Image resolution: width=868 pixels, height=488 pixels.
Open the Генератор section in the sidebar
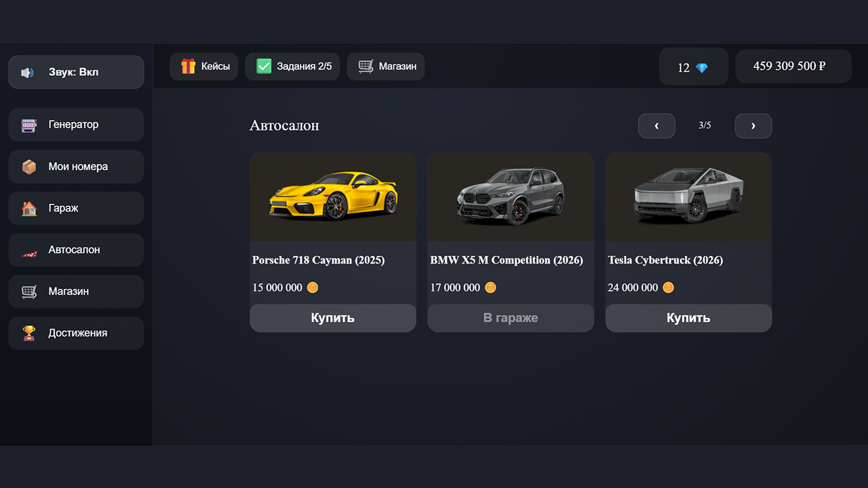[76, 125]
